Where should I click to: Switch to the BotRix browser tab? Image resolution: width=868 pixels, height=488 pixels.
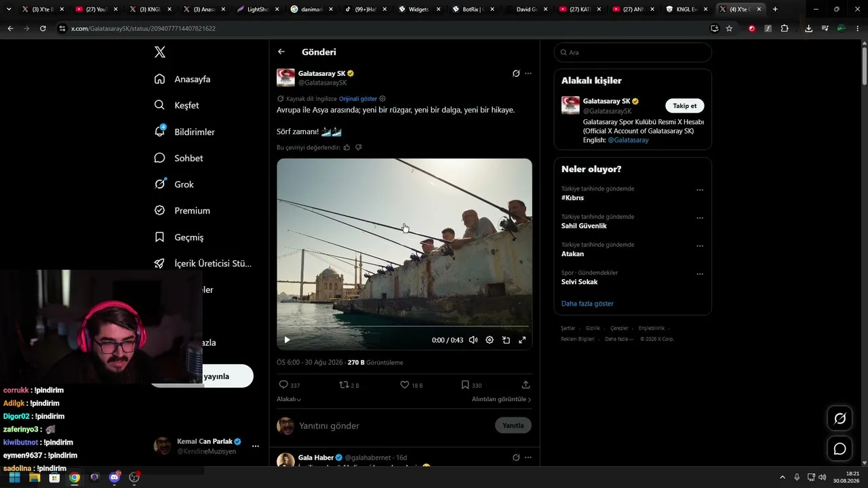tap(473, 9)
